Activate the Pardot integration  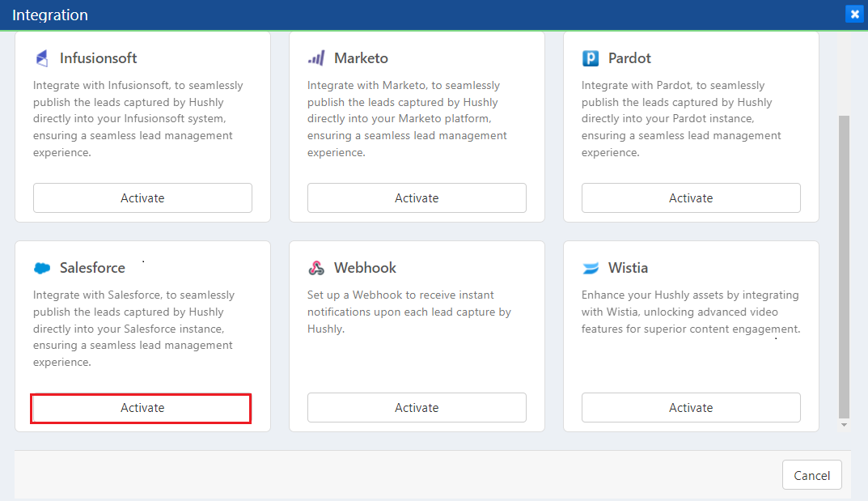pos(691,197)
